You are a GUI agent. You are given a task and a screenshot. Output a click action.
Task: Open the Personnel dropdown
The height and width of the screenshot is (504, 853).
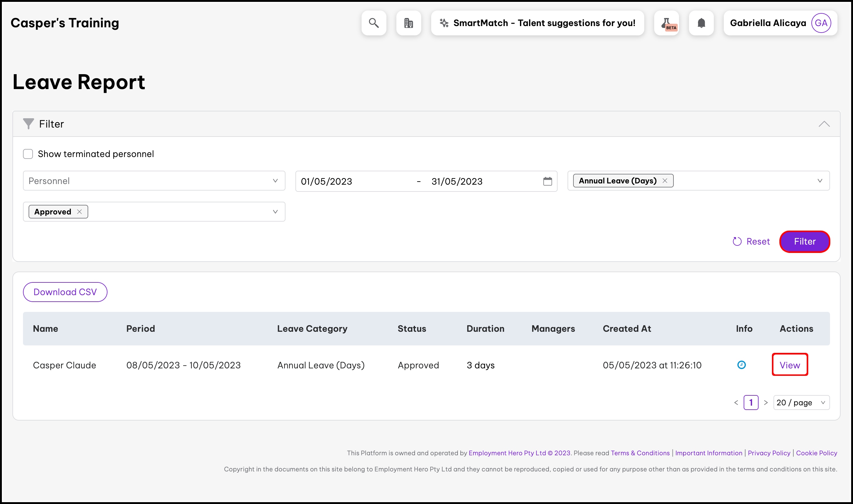[x=153, y=181]
